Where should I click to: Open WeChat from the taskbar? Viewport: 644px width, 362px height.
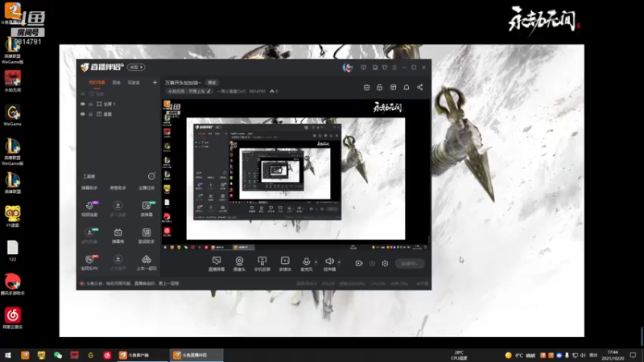pyautogui.click(x=58, y=355)
